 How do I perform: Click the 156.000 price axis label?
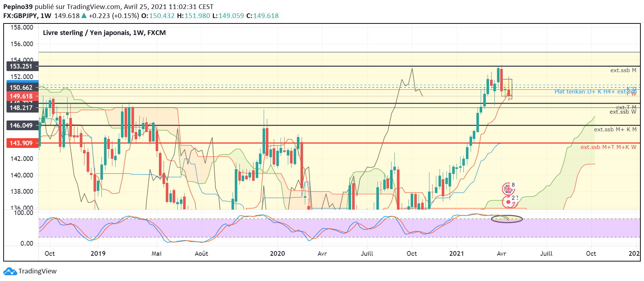point(22,44)
